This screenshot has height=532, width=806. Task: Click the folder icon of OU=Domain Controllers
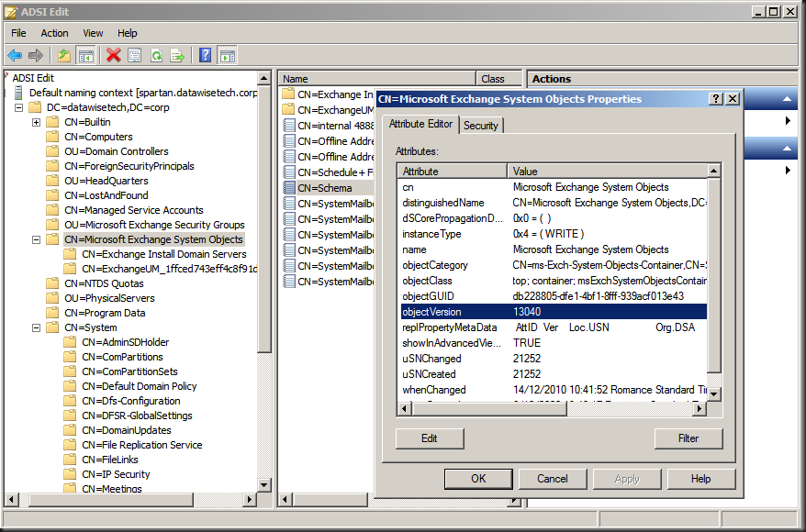52,151
